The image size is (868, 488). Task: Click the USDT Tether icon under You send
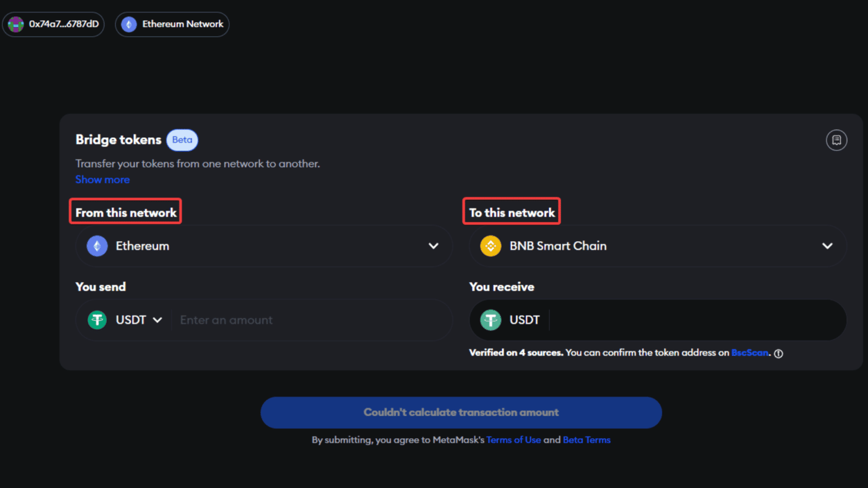click(x=97, y=320)
